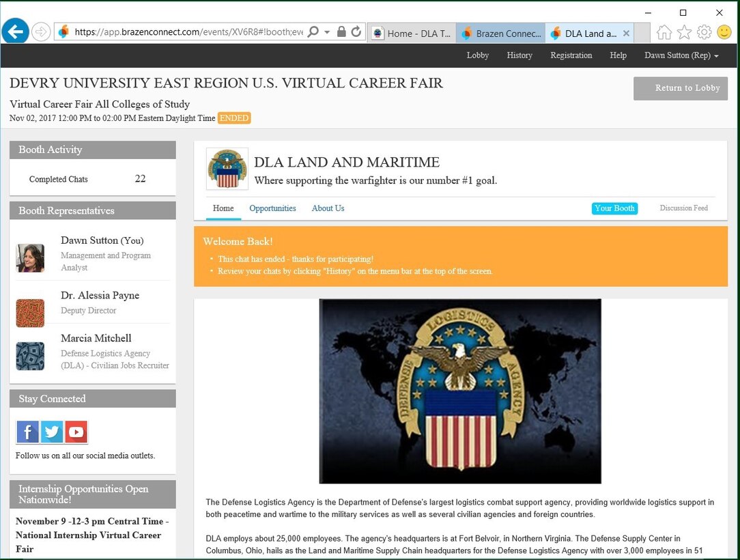The height and width of the screenshot is (560, 740).
Task: Click "Management and Program Analyst" title text
Action: (106, 261)
